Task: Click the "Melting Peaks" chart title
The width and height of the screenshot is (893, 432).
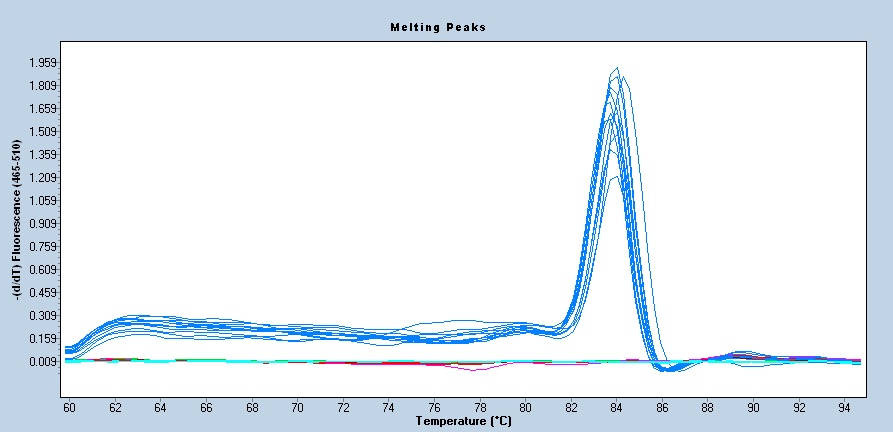Action: coord(437,27)
